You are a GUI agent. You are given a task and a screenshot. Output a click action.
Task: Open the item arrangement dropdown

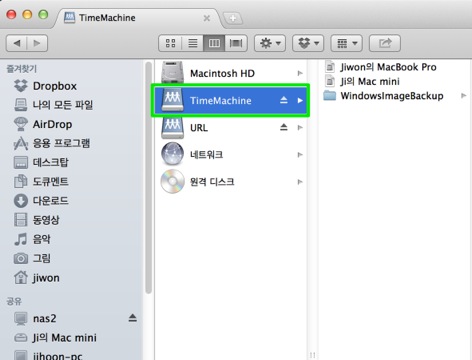(347, 43)
